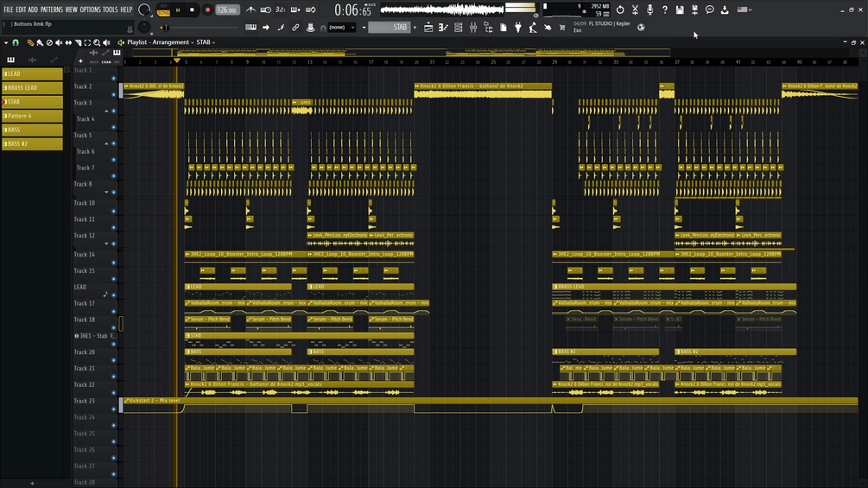Image resolution: width=868 pixels, height=488 pixels.
Task: Click the metronome icon
Action: pos(250,10)
